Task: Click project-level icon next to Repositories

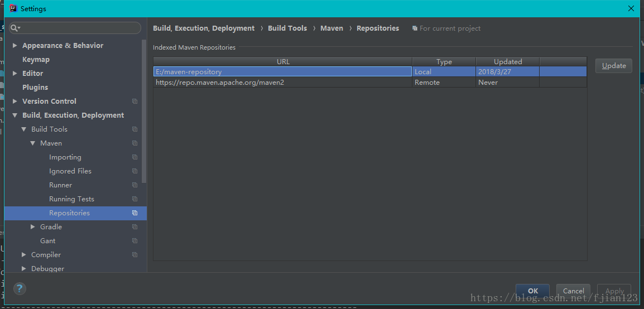Action: click(x=134, y=213)
